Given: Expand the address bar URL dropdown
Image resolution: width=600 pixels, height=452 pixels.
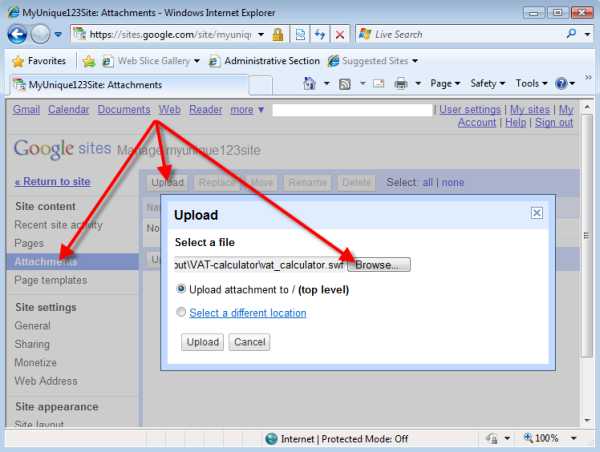Looking at the screenshot, I should coord(261,34).
